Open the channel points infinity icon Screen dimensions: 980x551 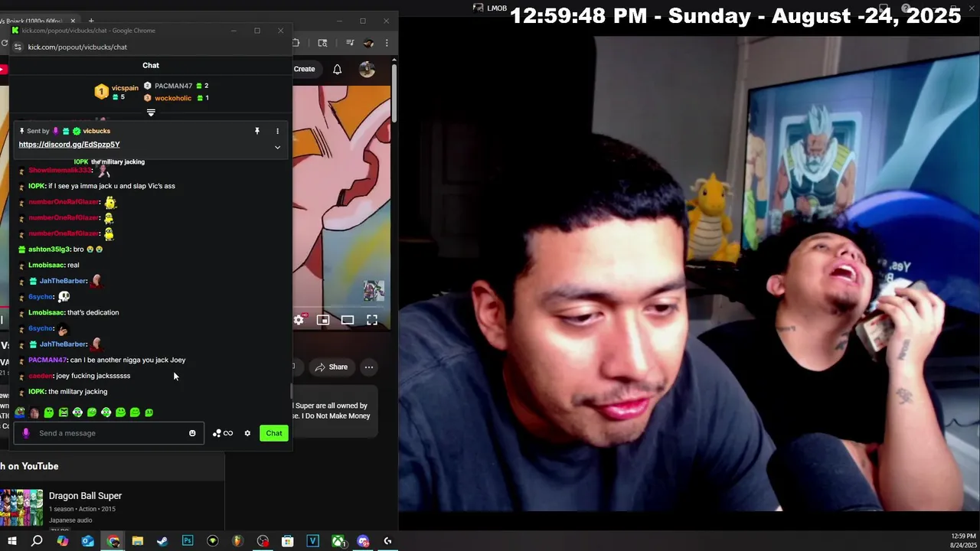(223, 433)
